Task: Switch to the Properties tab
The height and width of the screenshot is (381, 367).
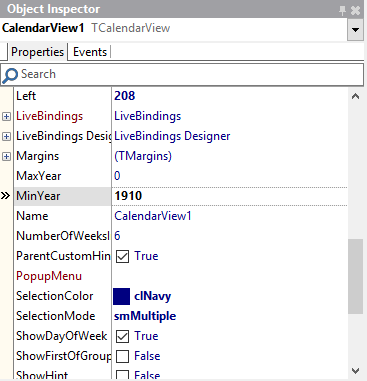Action: (37, 52)
